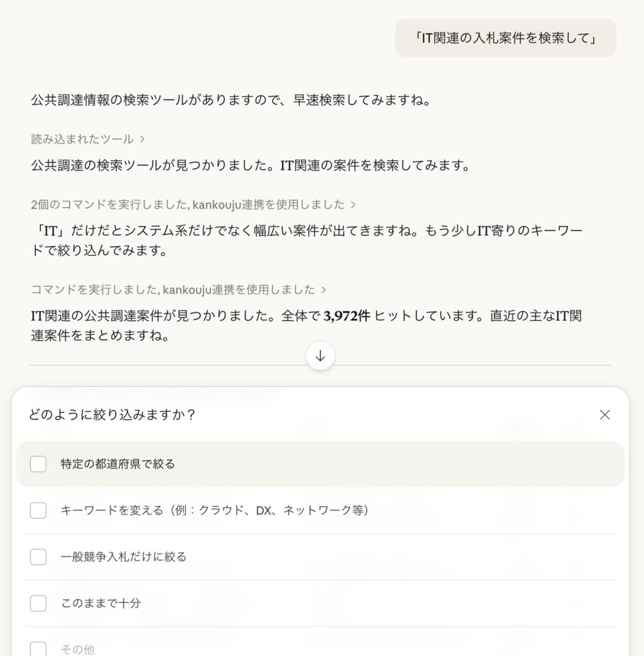
Task: Expand 2個のコマンドを実行しました details
Action: click(x=188, y=205)
